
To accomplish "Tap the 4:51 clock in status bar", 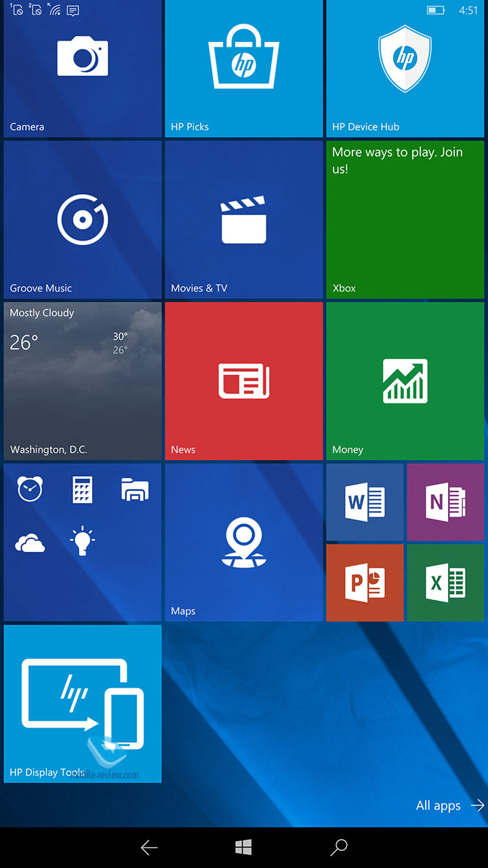I will pyautogui.click(x=468, y=10).
